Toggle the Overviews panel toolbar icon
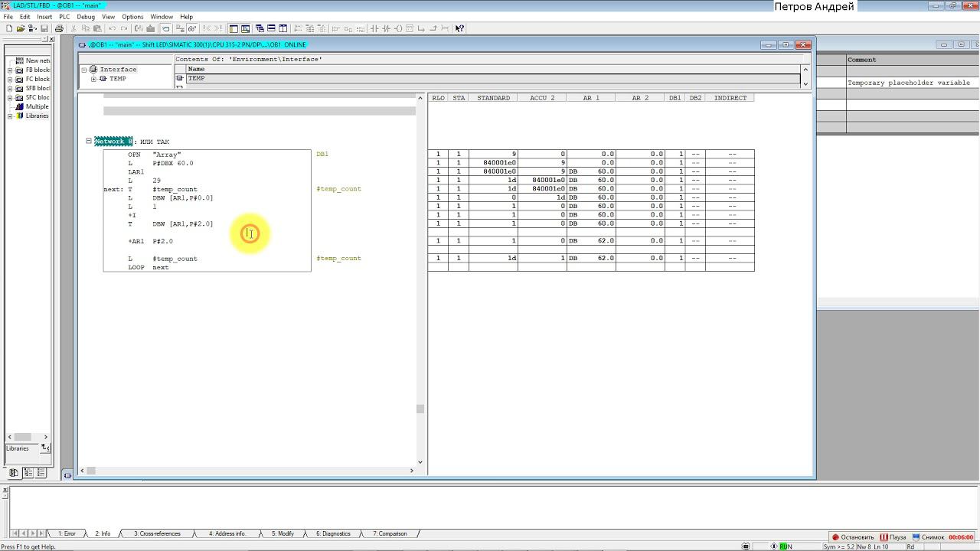 [x=234, y=28]
